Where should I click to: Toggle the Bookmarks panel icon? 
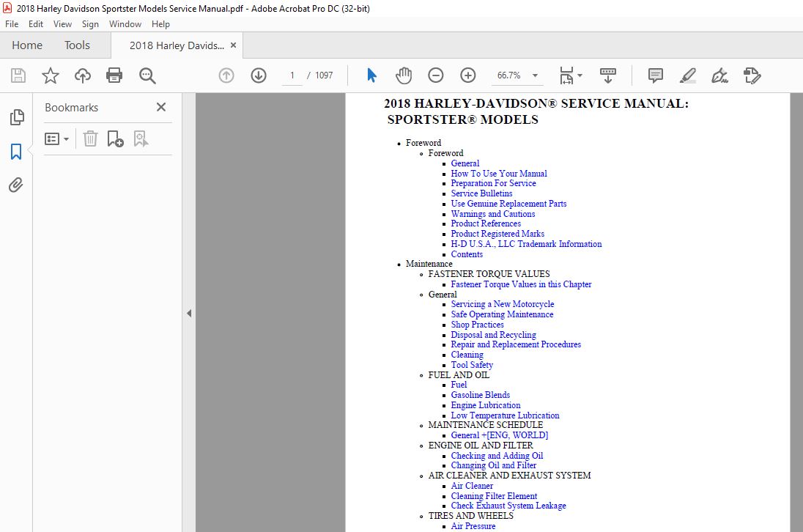tap(16, 152)
